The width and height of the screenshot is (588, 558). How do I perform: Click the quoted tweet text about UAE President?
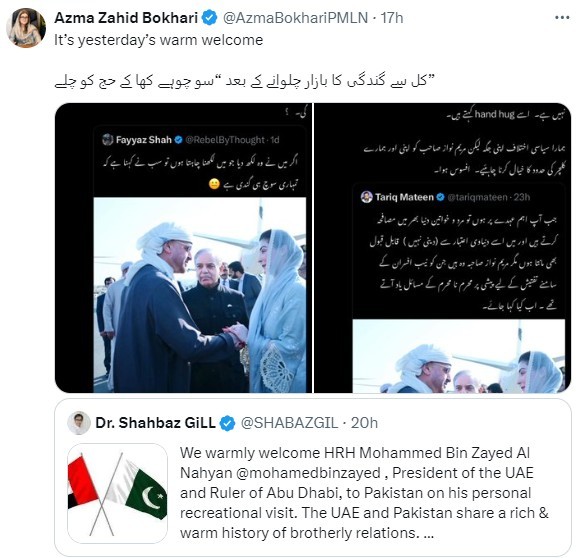[364, 493]
